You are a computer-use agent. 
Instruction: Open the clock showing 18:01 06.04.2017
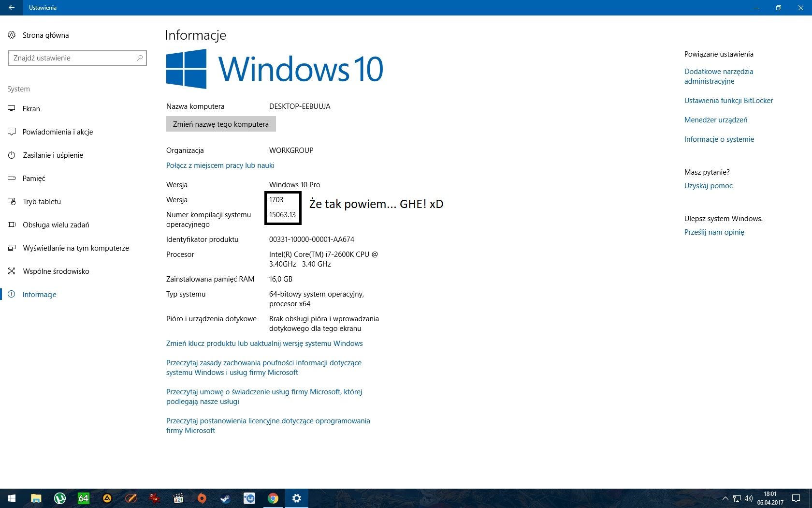tap(770, 498)
